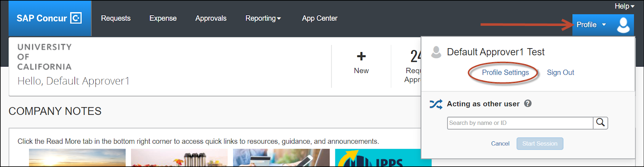Screen dimensions: 644x167
Task: Click the Sign Out link
Action: point(560,72)
